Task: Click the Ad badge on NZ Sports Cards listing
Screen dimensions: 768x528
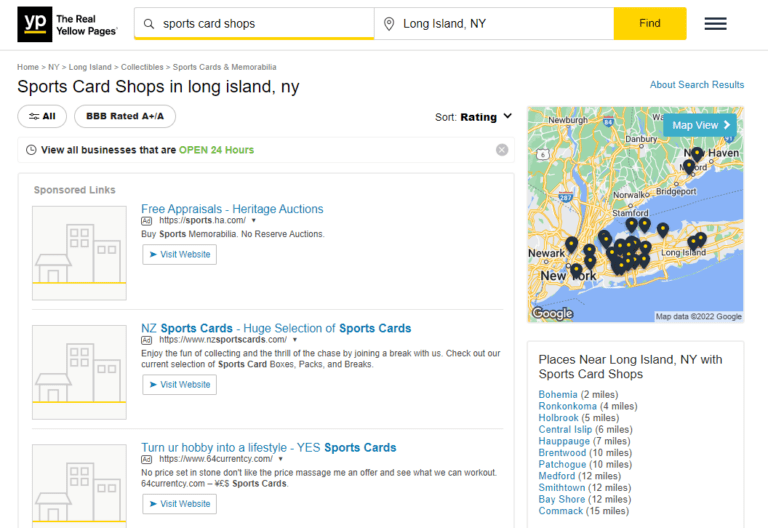Action: tap(146, 340)
